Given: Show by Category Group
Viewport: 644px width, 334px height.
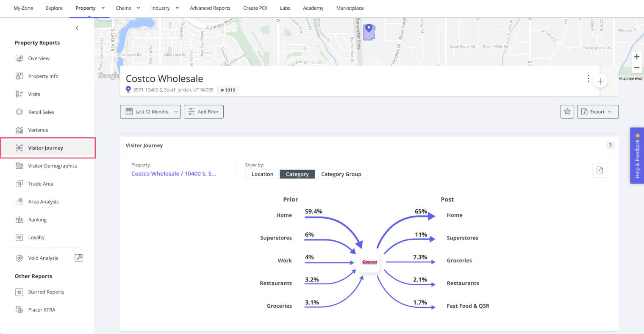Looking at the screenshot, I should tap(341, 174).
